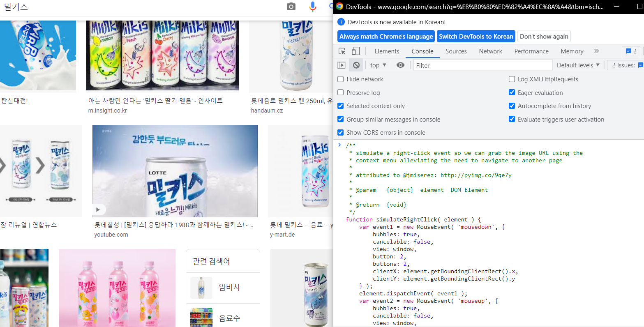Toggle the Hide network checkbox
The image size is (644, 327).
(341, 79)
